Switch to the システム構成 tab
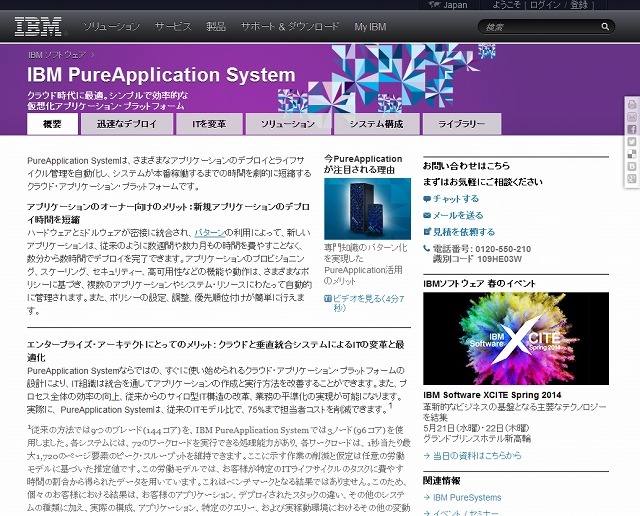Image resolution: width=640 pixels, height=516 pixels. tap(376, 124)
